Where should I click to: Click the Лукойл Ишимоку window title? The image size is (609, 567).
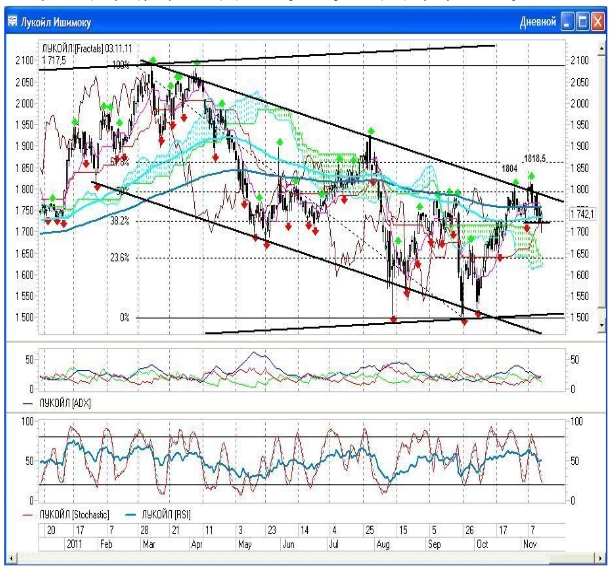pos(56,22)
